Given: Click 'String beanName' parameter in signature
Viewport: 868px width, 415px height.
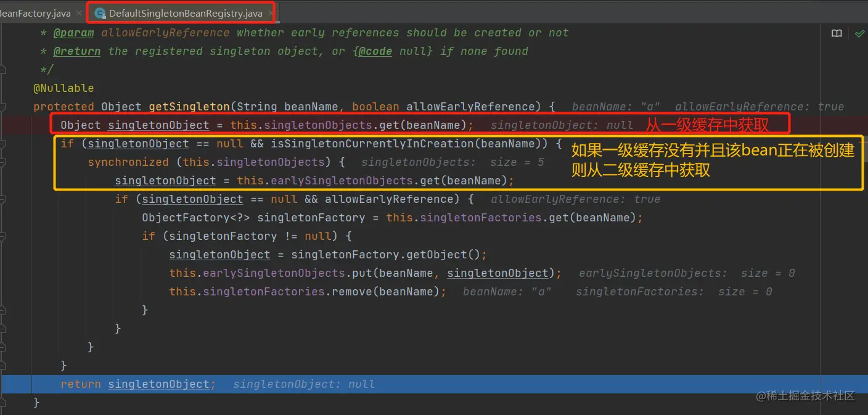Looking at the screenshot, I should click(x=287, y=107).
